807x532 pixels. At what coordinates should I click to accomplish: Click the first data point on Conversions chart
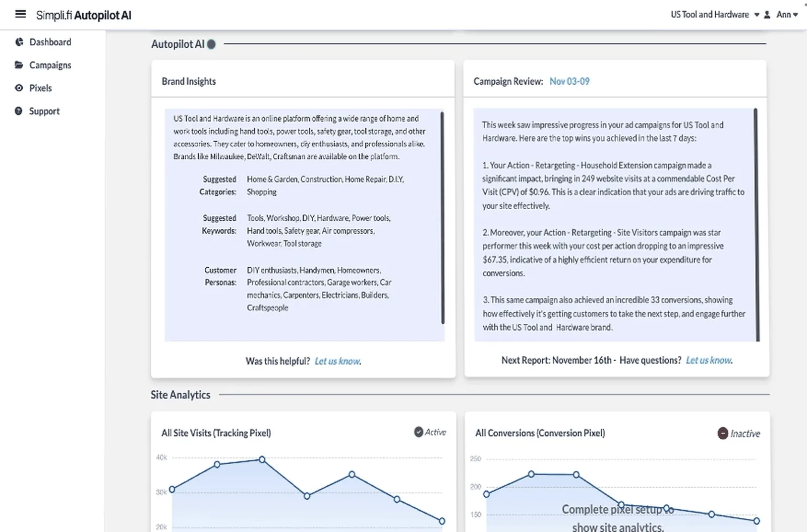(486, 494)
